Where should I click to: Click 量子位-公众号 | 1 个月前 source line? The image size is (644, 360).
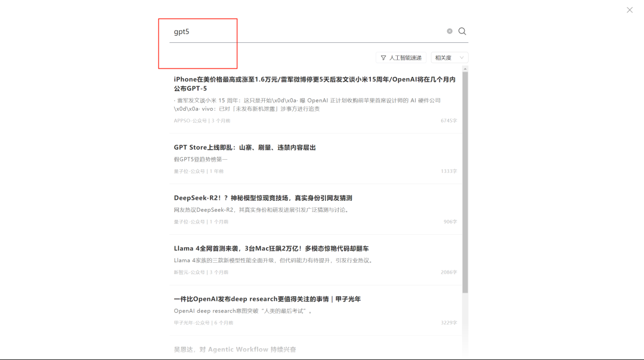click(x=201, y=222)
